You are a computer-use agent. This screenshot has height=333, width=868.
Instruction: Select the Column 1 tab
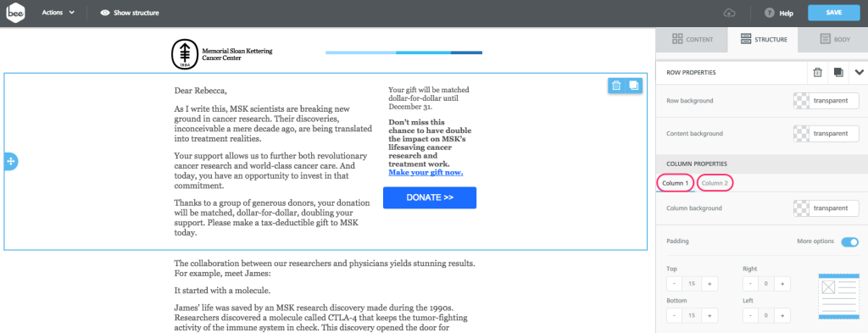tap(675, 183)
